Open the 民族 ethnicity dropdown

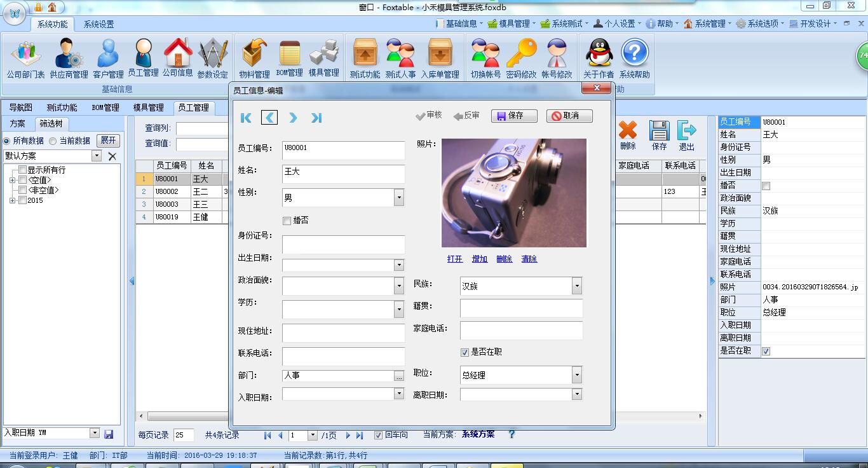576,286
